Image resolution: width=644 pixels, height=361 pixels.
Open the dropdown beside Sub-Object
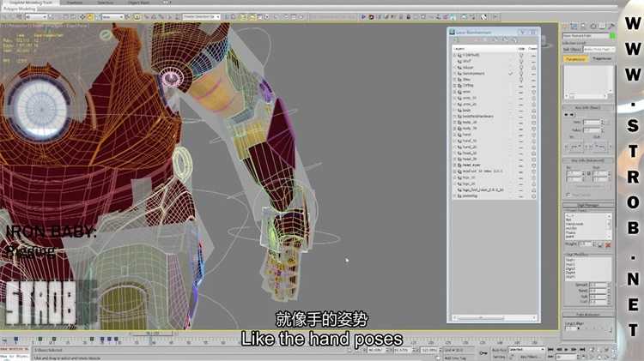point(598,49)
